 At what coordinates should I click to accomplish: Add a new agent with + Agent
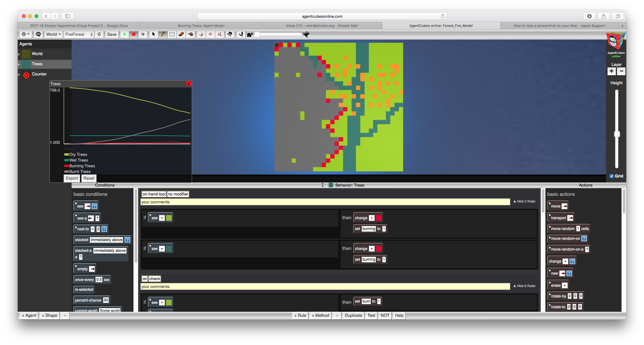(29, 316)
